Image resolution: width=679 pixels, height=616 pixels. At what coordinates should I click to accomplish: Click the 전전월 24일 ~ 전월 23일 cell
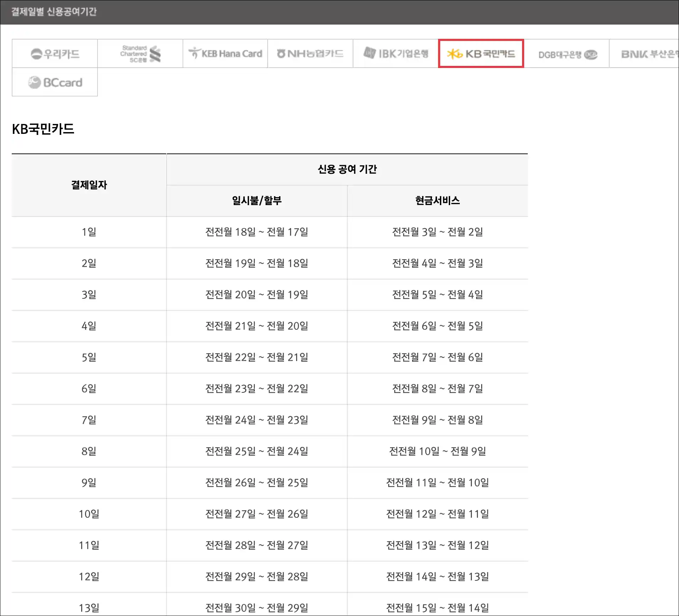tap(257, 420)
